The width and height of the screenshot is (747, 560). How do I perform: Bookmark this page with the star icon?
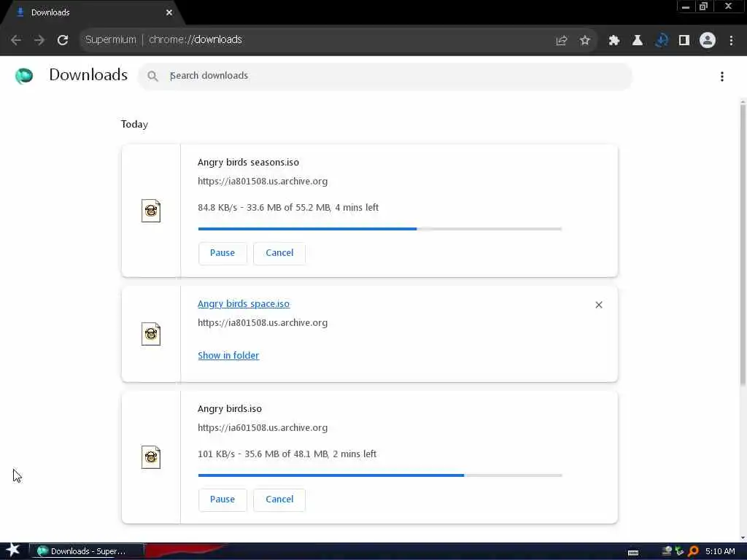pos(584,41)
